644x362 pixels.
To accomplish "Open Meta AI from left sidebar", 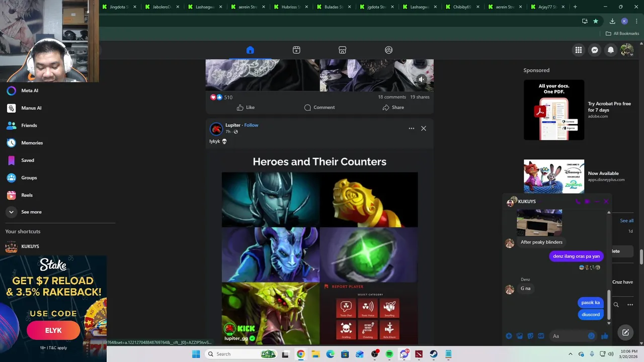I will pos(30,90).
